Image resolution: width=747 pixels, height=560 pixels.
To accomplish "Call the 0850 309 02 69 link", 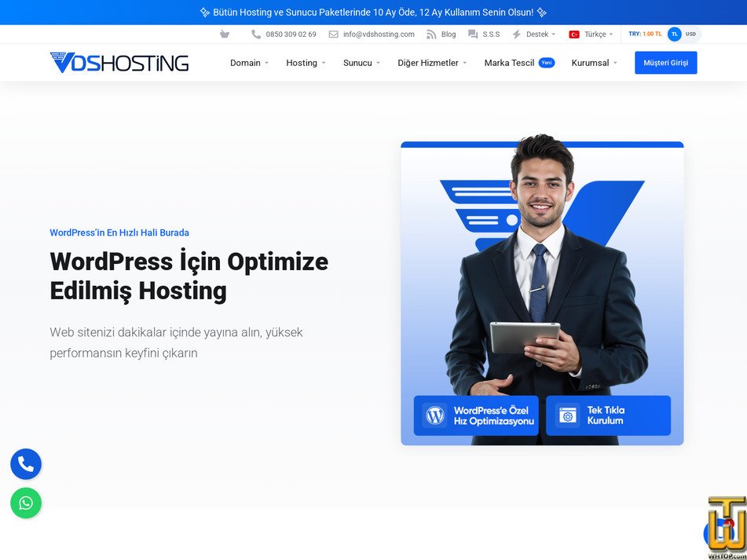I will pos(291,35).
